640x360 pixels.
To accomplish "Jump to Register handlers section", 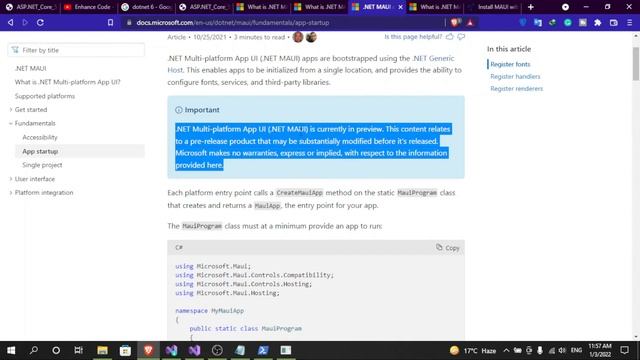I will 515,76.
